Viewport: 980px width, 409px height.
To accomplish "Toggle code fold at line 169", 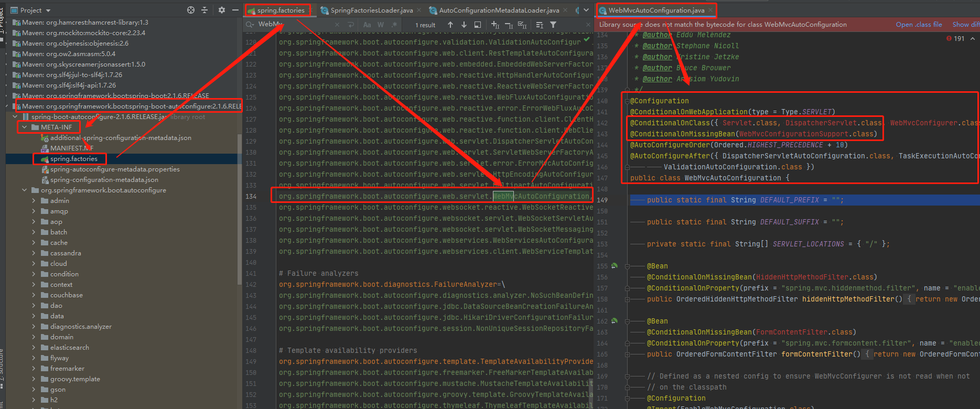I will 627,376.
